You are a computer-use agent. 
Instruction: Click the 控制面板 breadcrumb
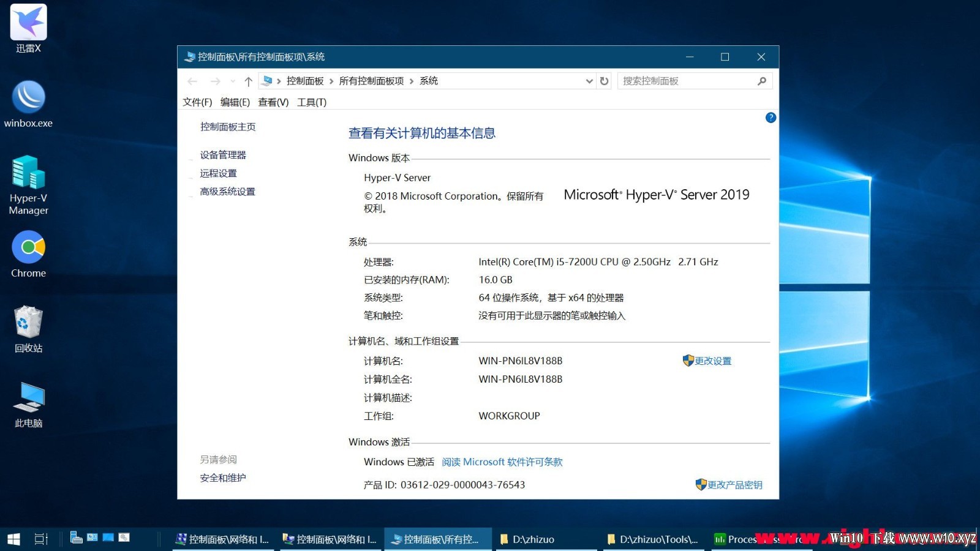[305, 81]
